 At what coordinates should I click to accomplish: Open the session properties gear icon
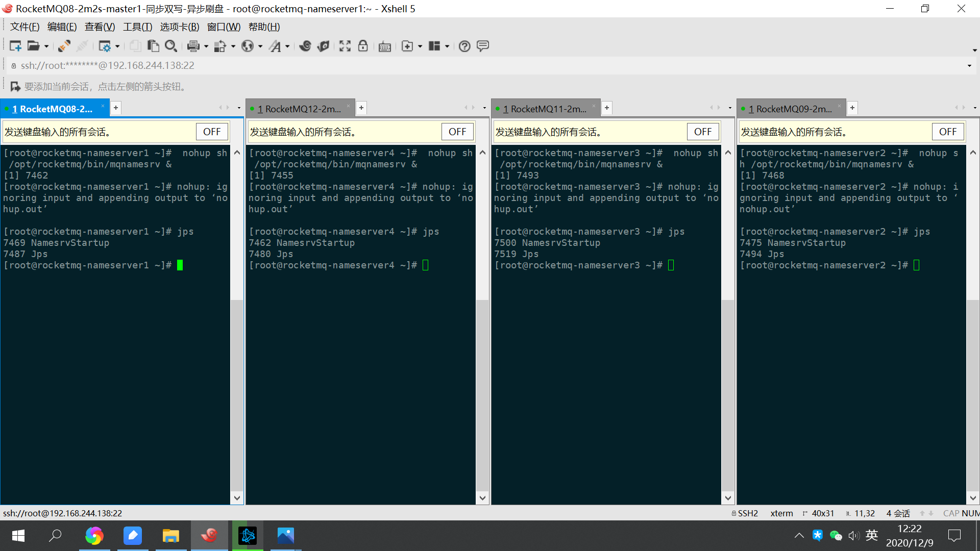click(x=105, y=46)
